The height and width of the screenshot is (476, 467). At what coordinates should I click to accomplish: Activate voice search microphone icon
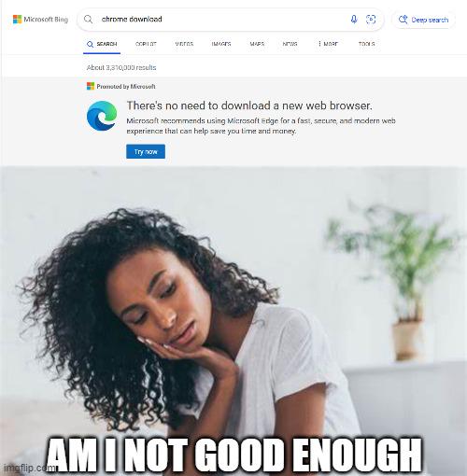(354, 20)
